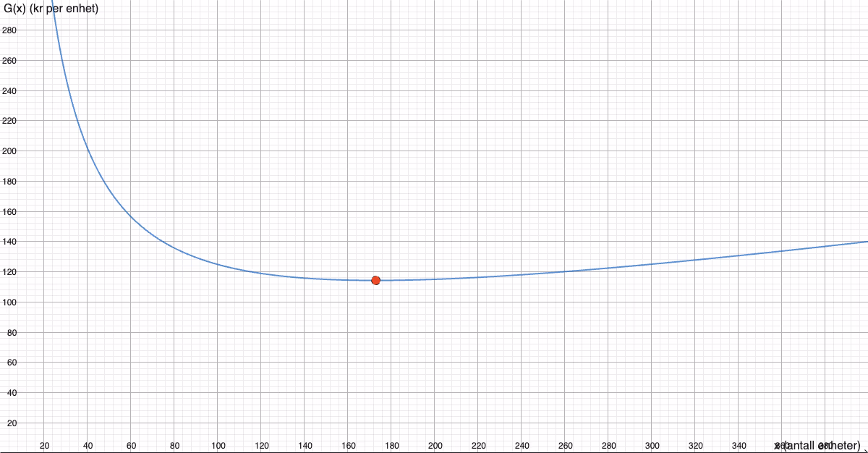Screen dimensions: 868x453
Task: Click the y-axis label 180
Action: pos(9,182)
